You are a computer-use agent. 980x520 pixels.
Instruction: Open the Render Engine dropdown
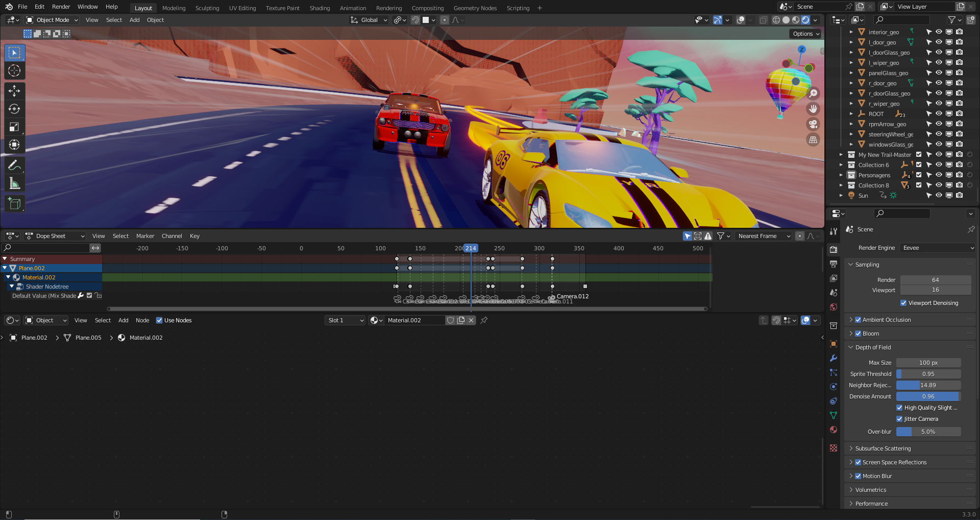coord(938,248)
